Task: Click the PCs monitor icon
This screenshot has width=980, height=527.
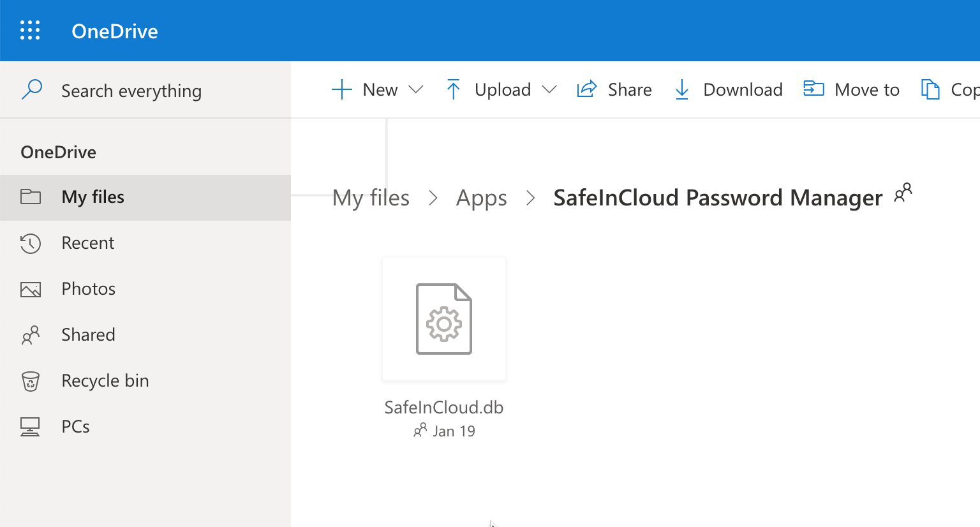Action: coord(31,427)
